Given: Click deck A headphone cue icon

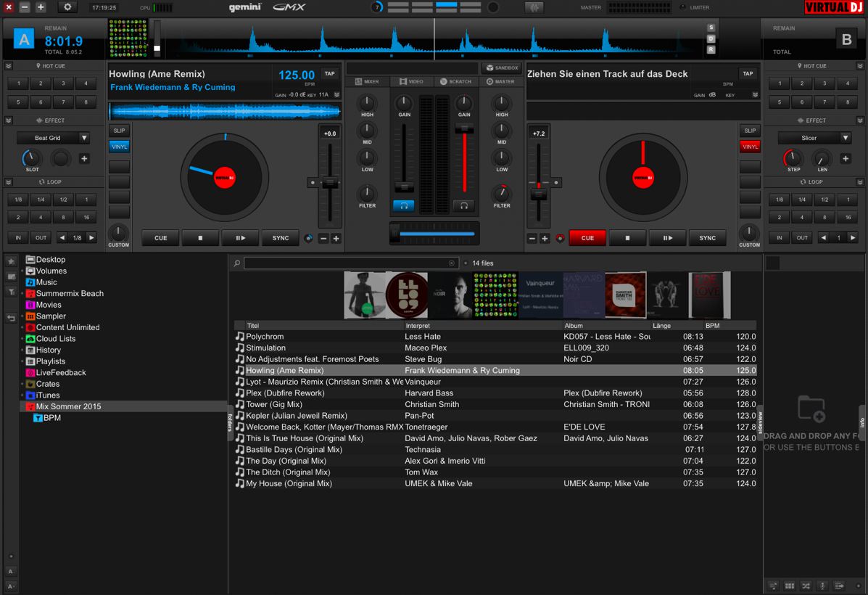Looking at the screenshot, I should pos(404,205).
